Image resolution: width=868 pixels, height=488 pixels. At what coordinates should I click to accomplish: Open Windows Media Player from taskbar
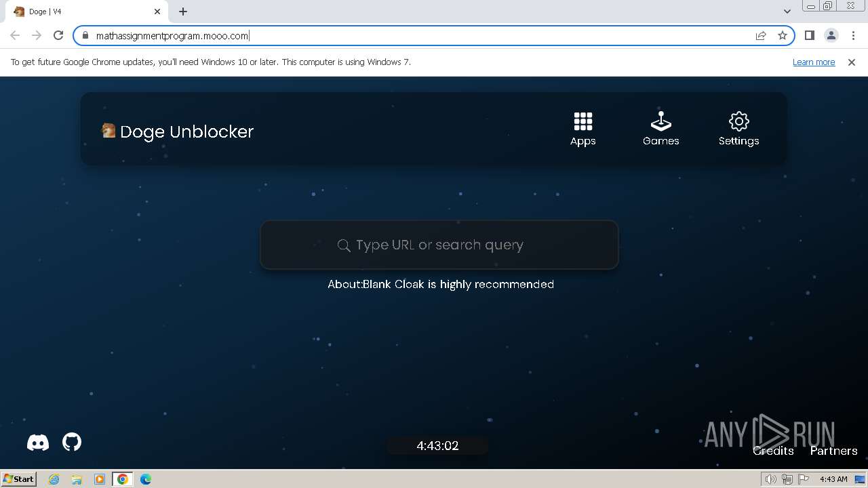(x=100, y=479)
